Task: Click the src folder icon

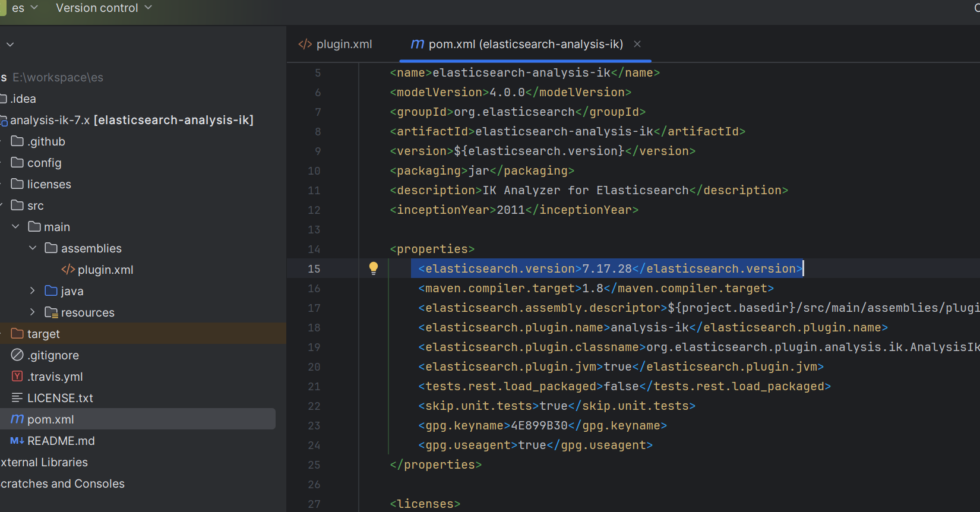Action: point(17,206)
